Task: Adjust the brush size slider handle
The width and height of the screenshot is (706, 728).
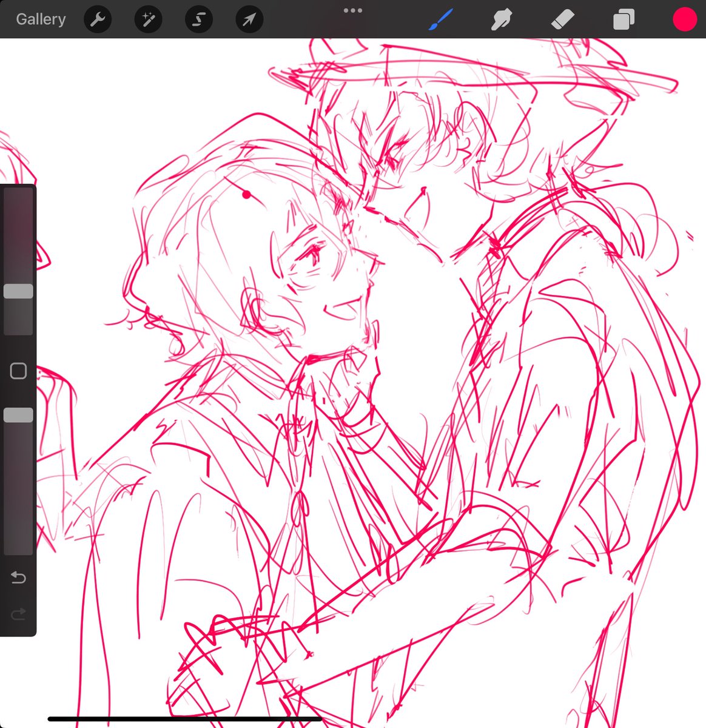Action: (x=18, y=291)
